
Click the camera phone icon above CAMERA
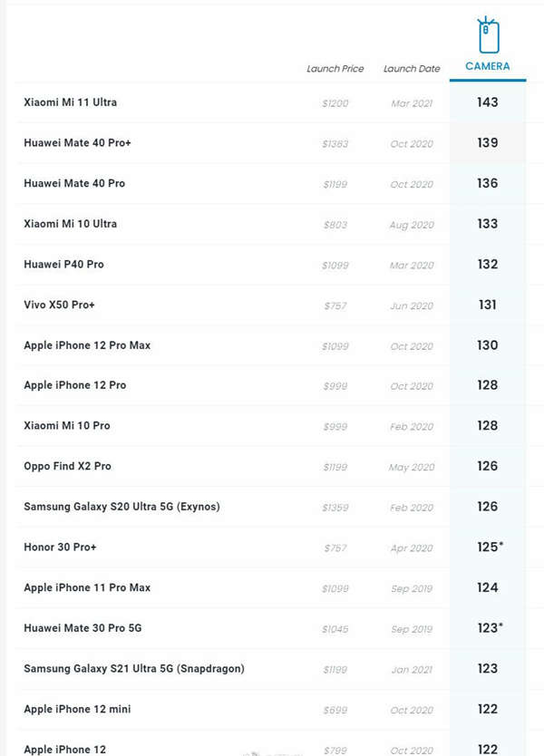coord(488,34)
